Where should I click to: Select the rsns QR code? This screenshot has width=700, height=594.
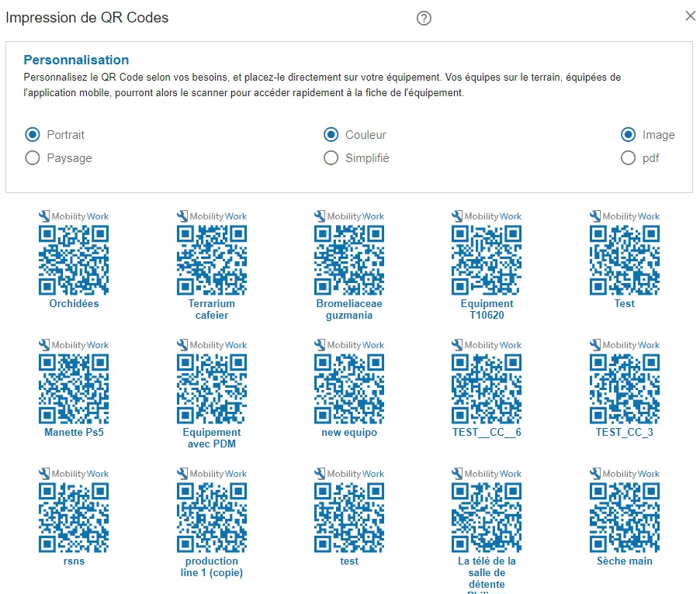[x=74, y=518]
